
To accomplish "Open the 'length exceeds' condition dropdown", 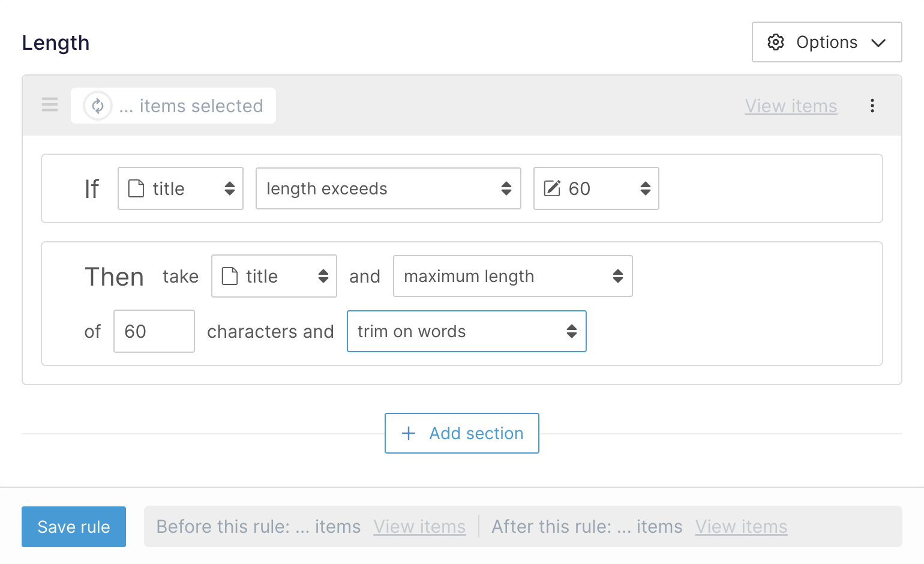I will (x=388, y=188).
